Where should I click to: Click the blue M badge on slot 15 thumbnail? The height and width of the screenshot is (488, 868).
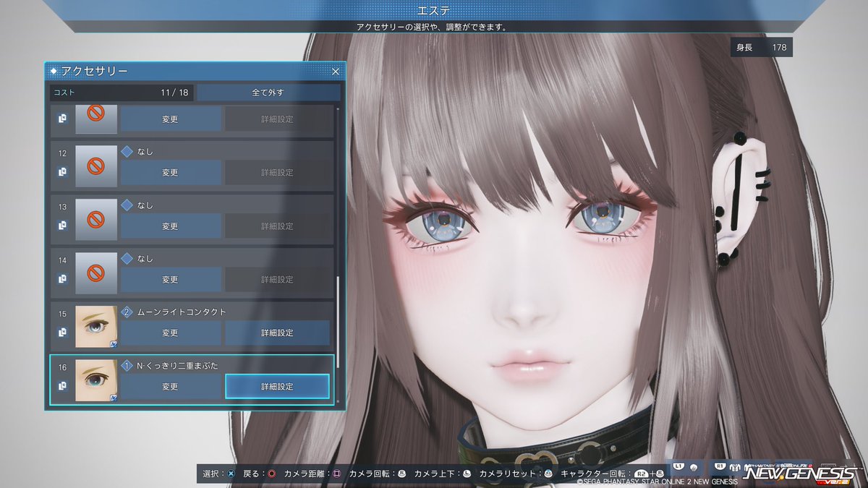pos(114,343)
